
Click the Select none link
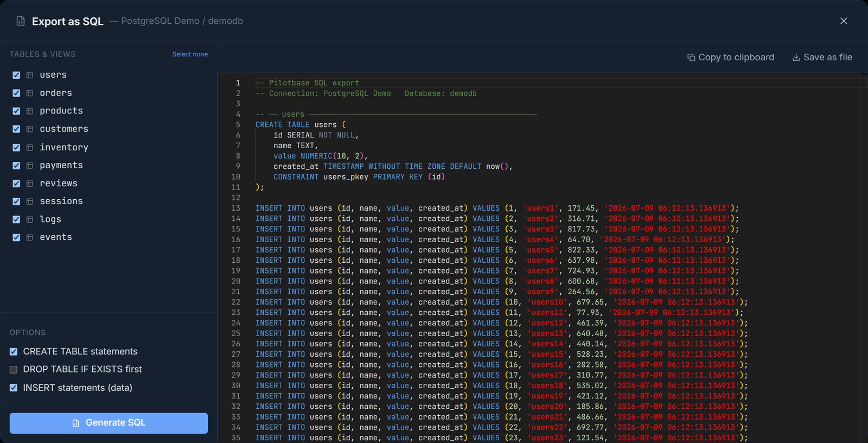(190, 54)
